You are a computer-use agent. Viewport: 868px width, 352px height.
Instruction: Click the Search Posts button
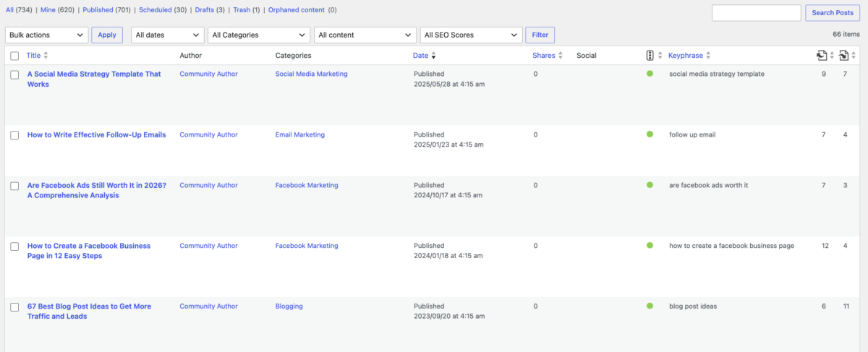(x=833, y=13)
